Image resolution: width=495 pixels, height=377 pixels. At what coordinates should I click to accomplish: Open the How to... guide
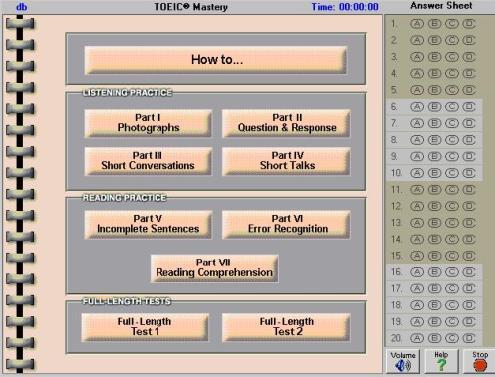pos(216,60)
